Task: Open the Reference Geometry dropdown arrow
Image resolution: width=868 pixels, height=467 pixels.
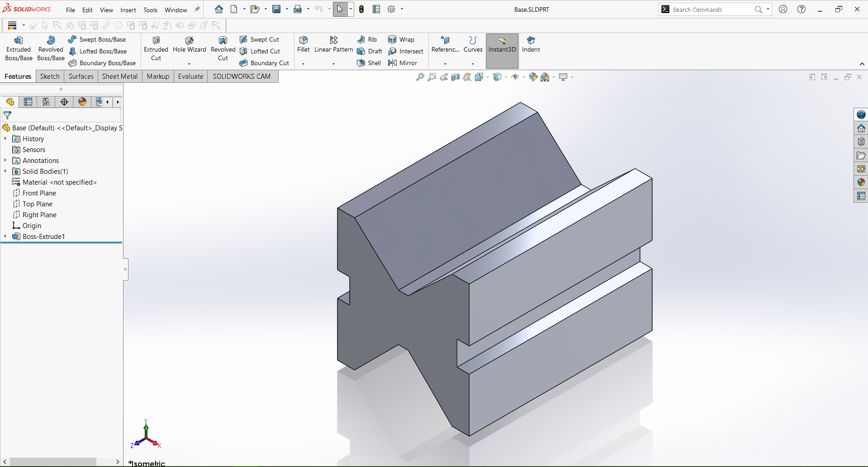Action: pos(445,64)
